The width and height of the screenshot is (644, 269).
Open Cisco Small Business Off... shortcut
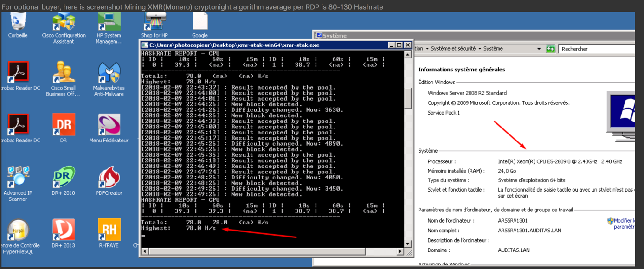[x=63, y=74]
